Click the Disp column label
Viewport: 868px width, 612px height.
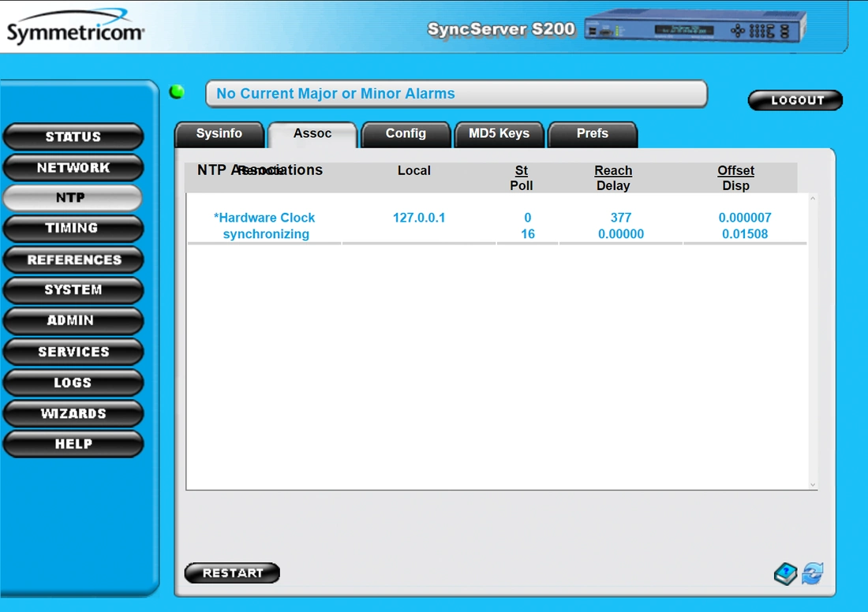(x=735, y=185)
